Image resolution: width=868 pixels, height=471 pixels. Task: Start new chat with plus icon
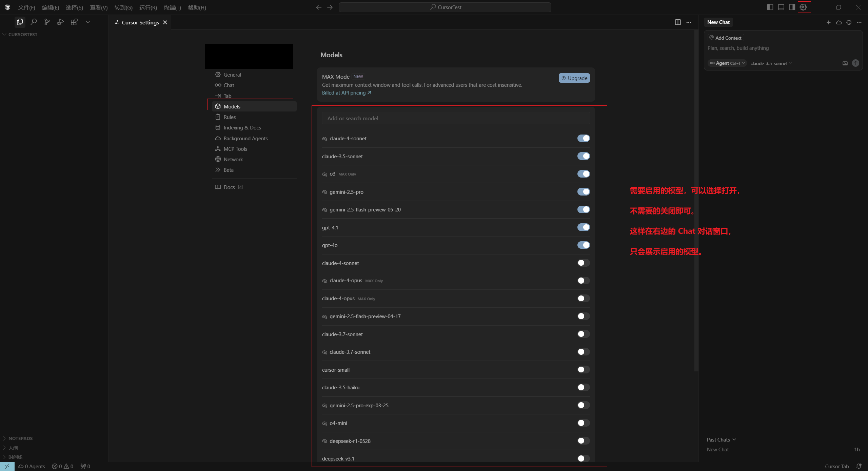pos(828,22)
